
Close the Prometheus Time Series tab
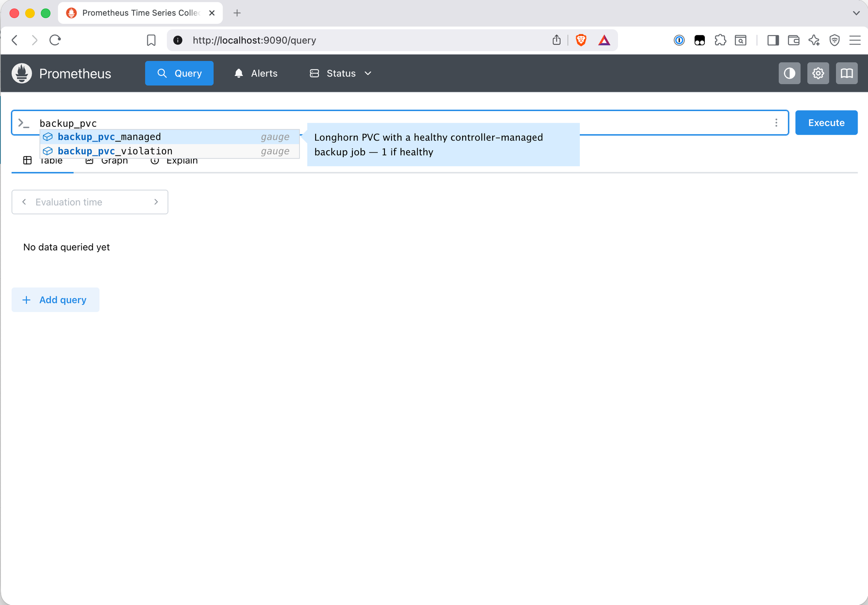(212, 13)
